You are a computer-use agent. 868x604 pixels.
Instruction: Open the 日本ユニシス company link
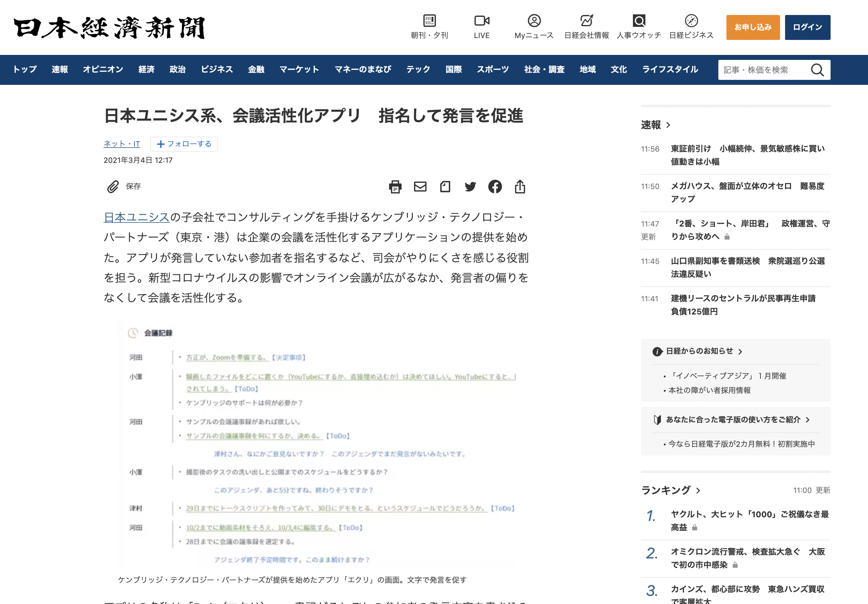[136, 217]
